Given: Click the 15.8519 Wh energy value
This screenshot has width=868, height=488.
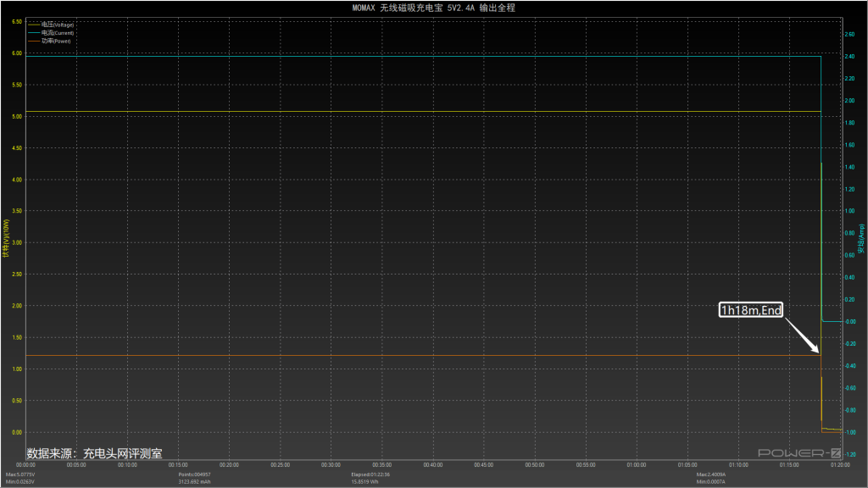Looking at the screenshot, I should click(364, 482).
